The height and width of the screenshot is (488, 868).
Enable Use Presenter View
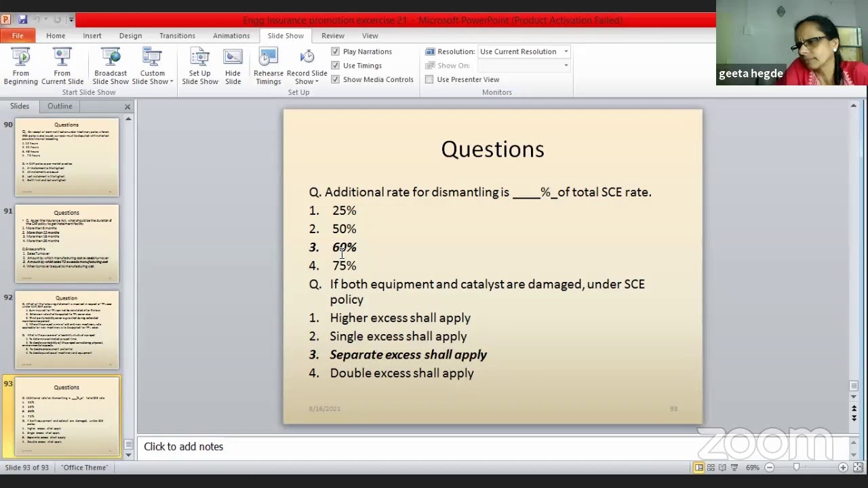pyautogui.click(x=429, y=79)
